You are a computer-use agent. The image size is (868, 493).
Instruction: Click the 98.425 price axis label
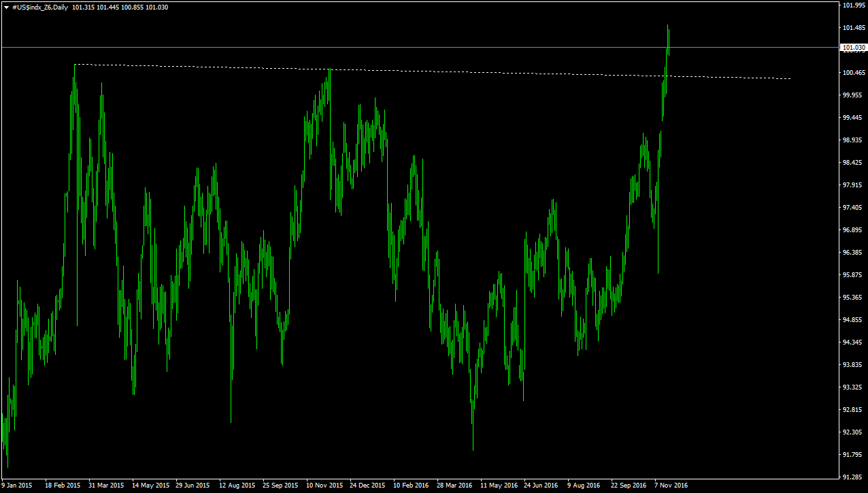[854, 163]
